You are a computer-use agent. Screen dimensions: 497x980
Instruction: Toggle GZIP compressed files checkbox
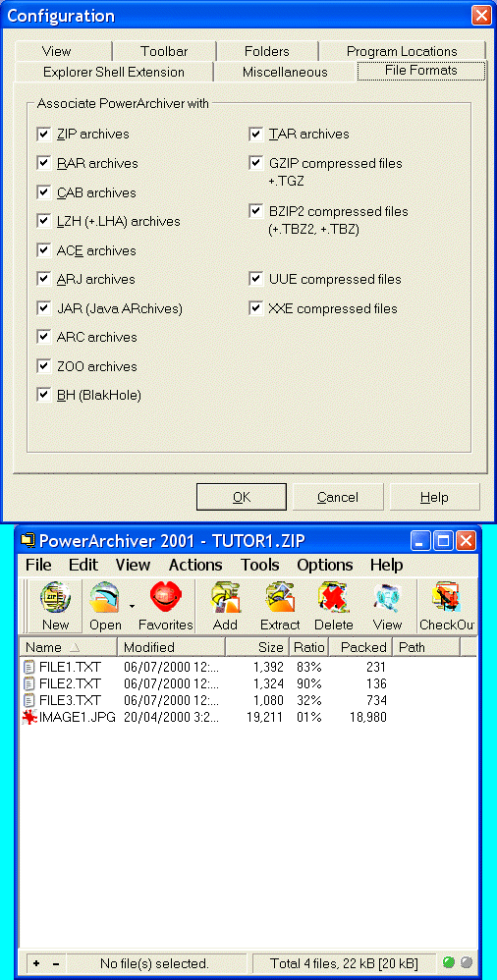point(255,163)
